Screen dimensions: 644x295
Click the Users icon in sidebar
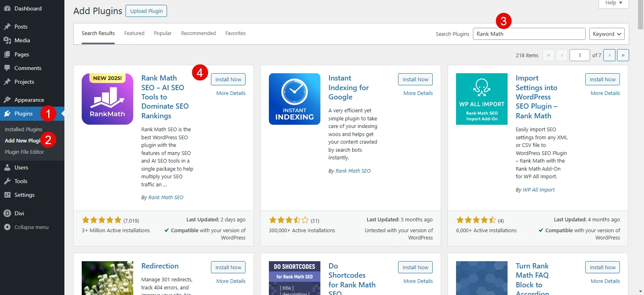click(7, 167)
